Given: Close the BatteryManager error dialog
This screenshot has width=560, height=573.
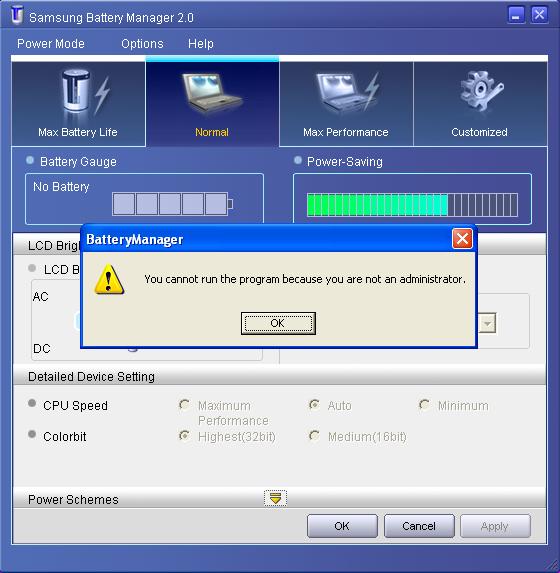Looking at the screenshot, I should [462, 239].
